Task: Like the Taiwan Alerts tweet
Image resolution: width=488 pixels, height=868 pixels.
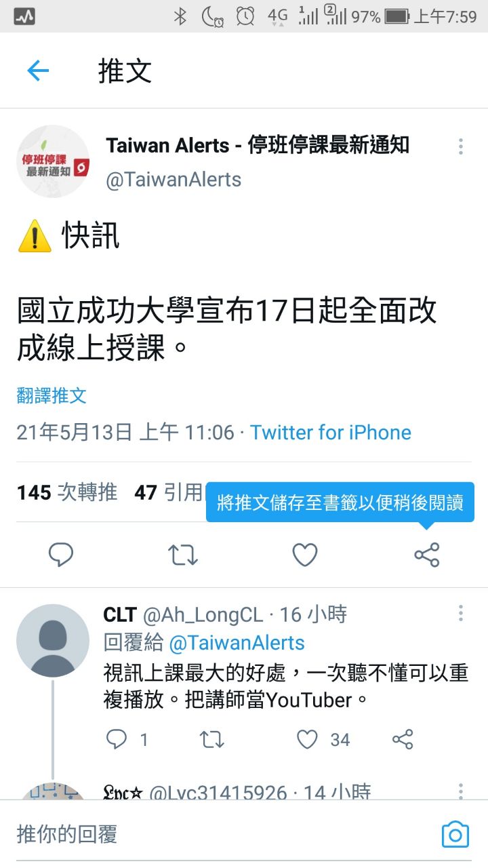Action: [305, 555]
